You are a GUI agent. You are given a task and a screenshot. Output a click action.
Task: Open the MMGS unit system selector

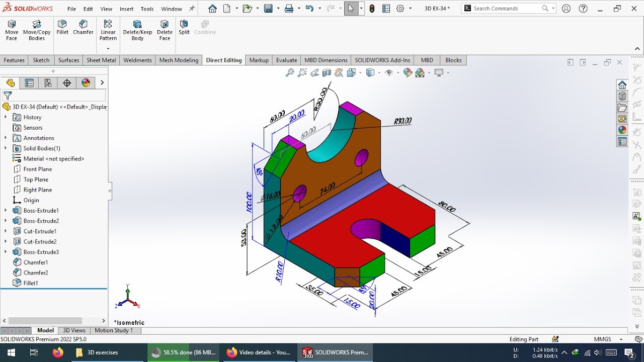(602, 339)
